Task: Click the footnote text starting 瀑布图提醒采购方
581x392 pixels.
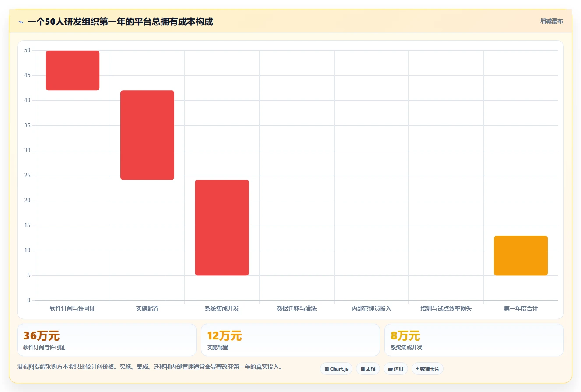Action: (149, 367)
